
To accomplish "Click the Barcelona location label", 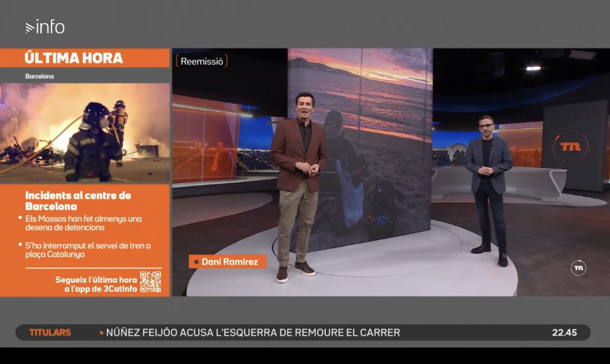I will [40, 76].
